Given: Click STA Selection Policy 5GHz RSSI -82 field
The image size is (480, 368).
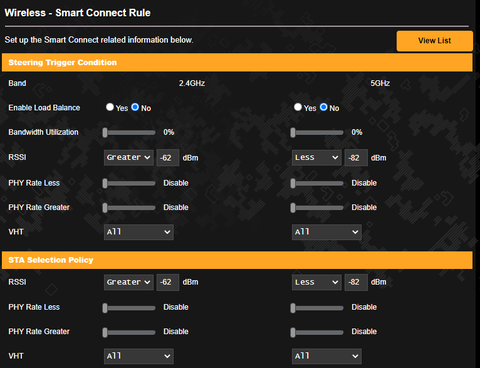Looking at the screenshot, I should [x=356, y=282].
